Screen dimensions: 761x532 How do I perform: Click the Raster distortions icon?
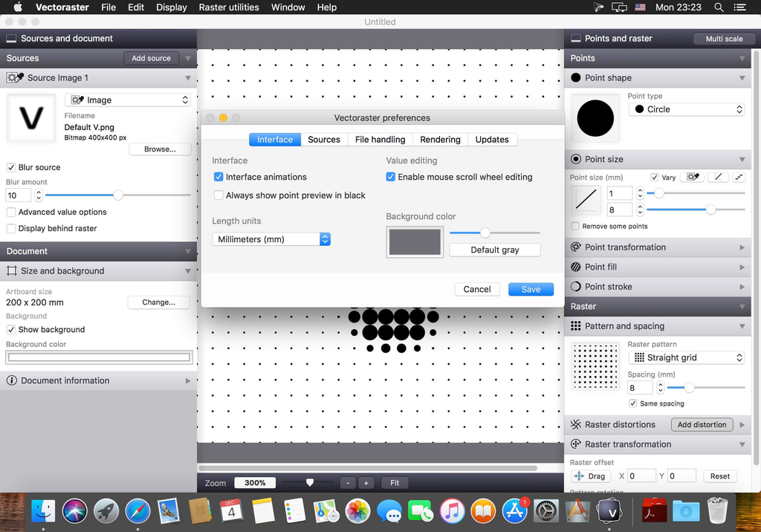pos(576,425)
